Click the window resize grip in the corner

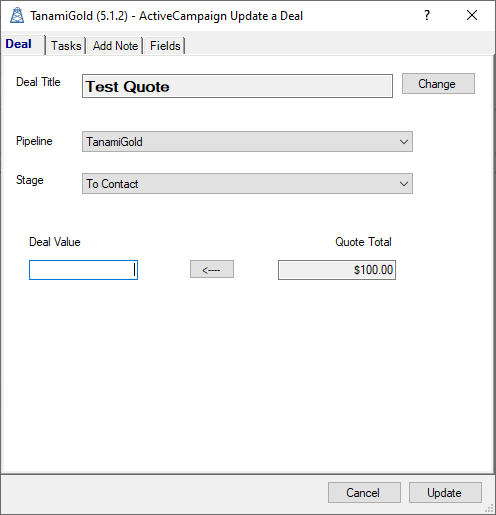coord(489,509)
